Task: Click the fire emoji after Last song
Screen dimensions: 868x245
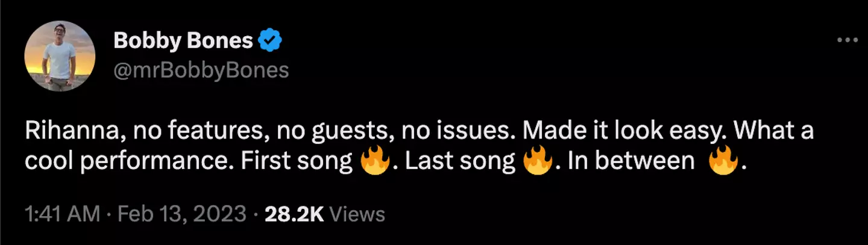Action: coord(538,163)
